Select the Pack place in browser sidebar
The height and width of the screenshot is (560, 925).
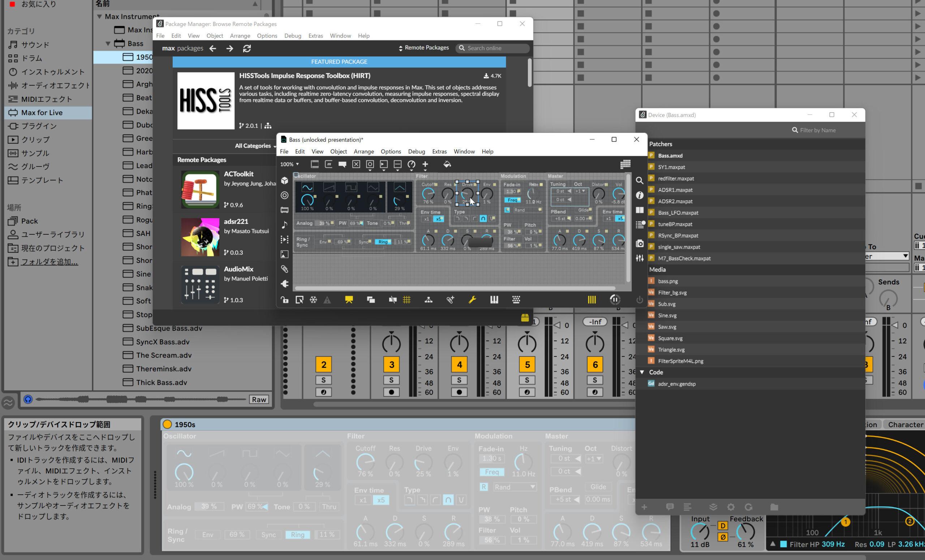[29, 221]
